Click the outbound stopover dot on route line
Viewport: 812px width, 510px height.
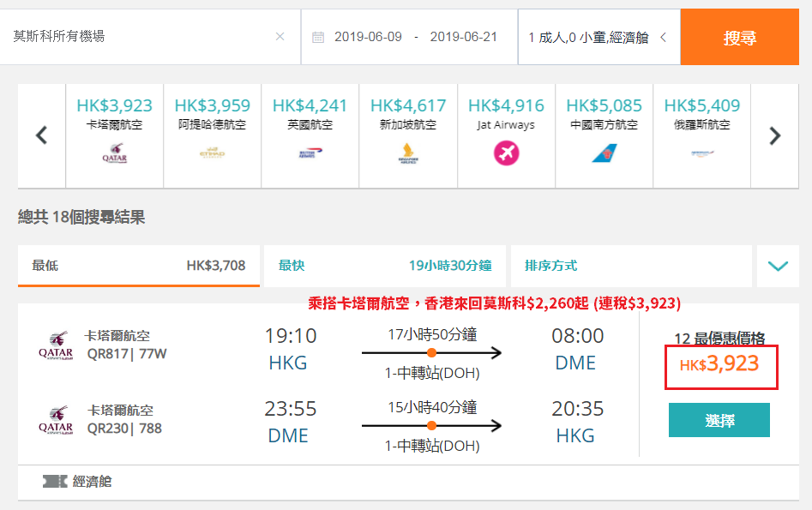click(431, 353)
